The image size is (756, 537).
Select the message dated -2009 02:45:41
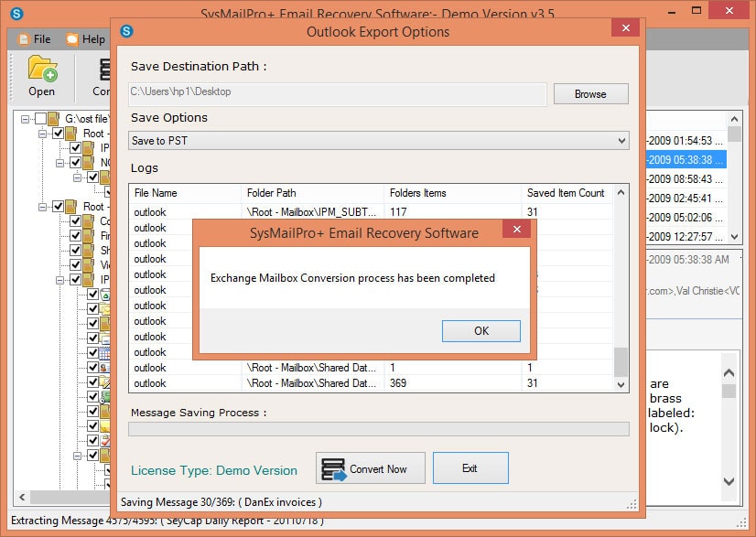pos(686,199)
